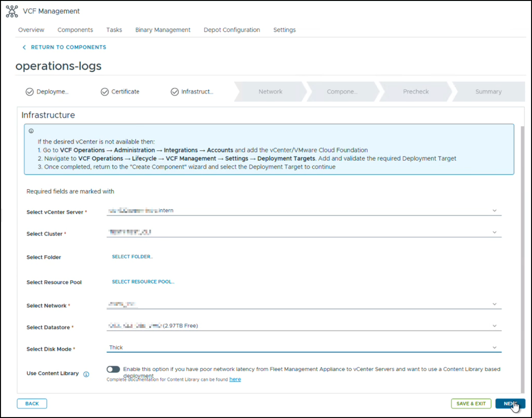Click the SELECT FOLDER link

pyautogui.click(x=133, y=257)
